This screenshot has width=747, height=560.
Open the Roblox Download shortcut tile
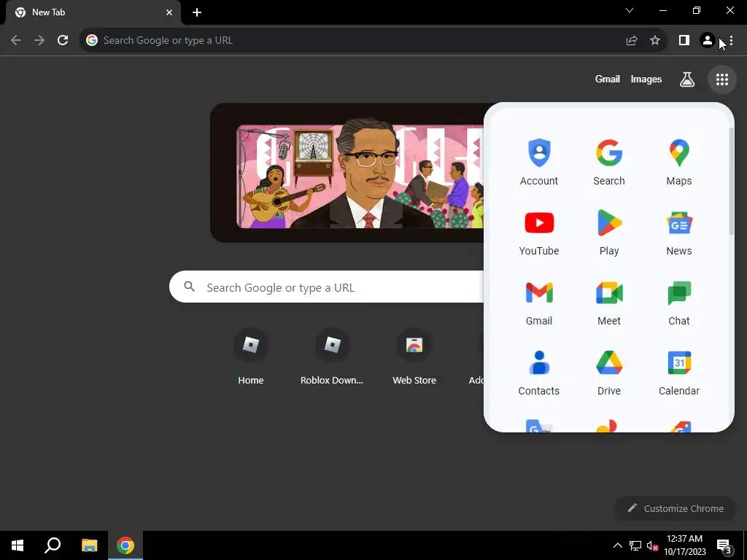tap(332, 356)
